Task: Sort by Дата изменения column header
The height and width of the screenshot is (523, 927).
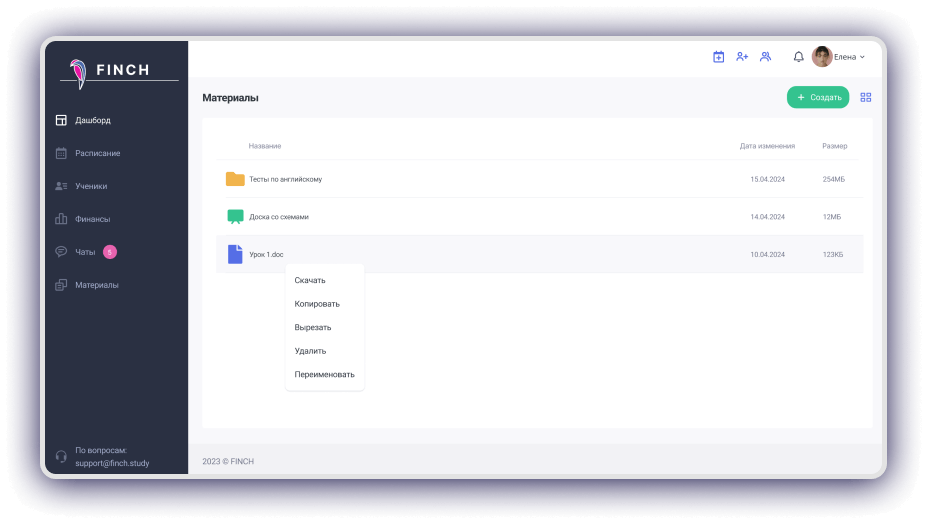Action: tap(767, 146)
